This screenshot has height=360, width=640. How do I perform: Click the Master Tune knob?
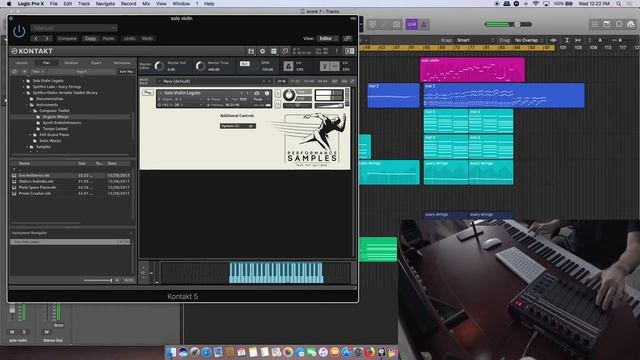click(x=200, y=65)
